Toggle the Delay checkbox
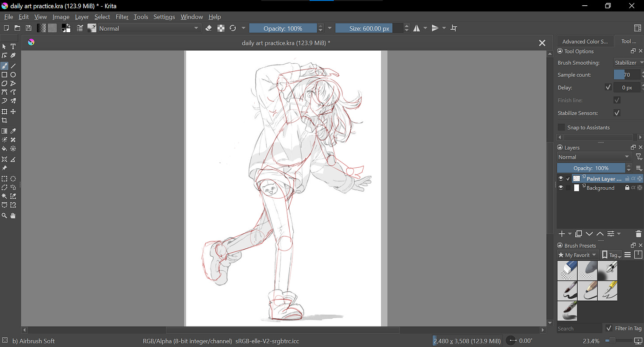 (608, 88)
